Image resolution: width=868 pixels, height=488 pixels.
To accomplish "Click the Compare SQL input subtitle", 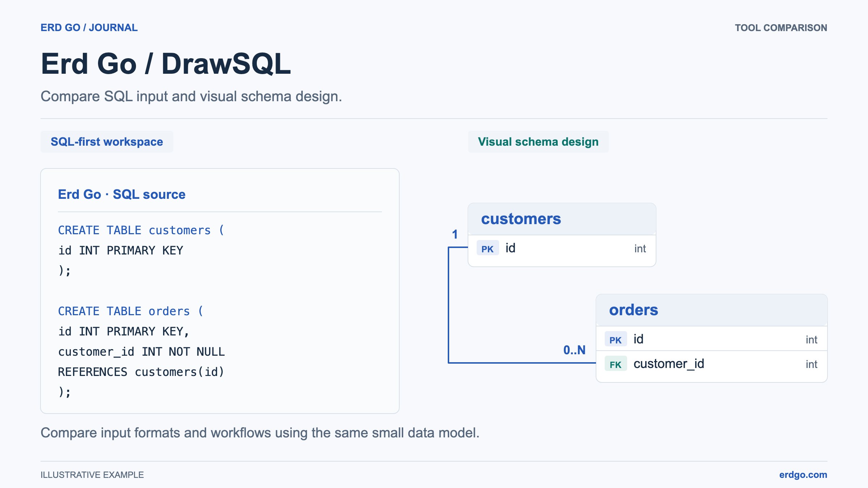I will click(x=191, y=97).
